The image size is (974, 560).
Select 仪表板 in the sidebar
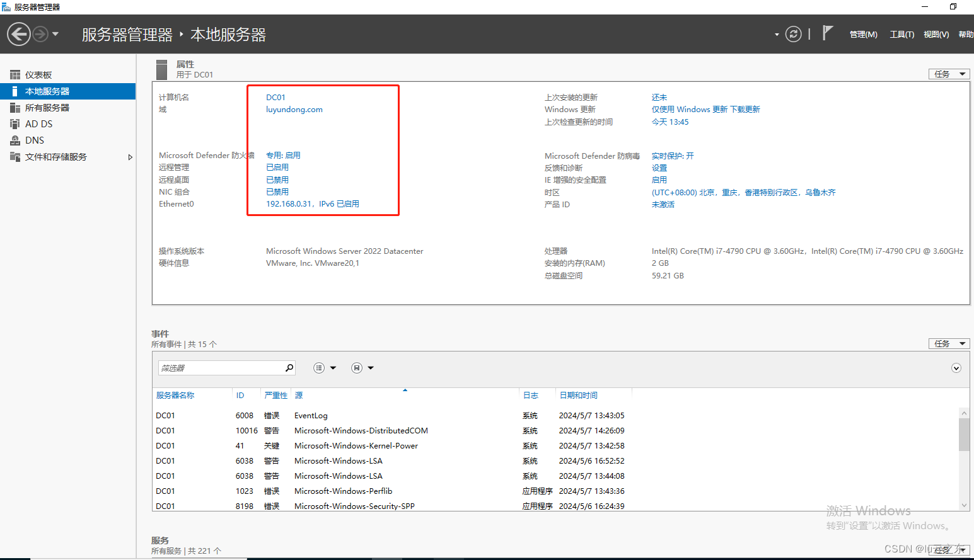pos(67,75)
